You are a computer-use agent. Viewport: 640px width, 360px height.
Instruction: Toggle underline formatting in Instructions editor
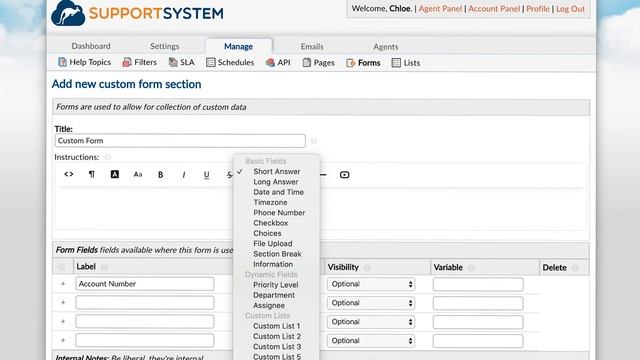(x=207, y=175)
